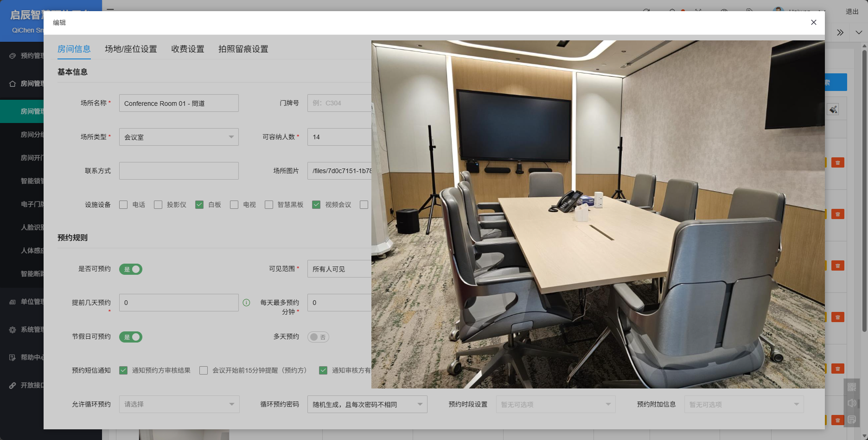Screen dimensions: 868x440
Task: Uncheck the 白板 facility checkbox
Action: (x=199, y=205)
